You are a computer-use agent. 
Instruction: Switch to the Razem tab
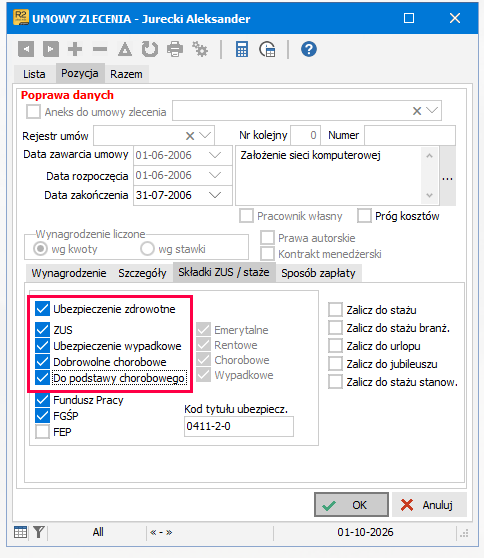[x=126, y=74]
